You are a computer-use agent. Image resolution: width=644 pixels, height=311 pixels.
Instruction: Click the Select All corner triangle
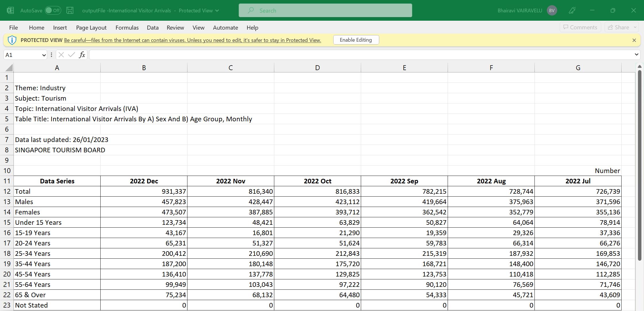pos(9,68)
